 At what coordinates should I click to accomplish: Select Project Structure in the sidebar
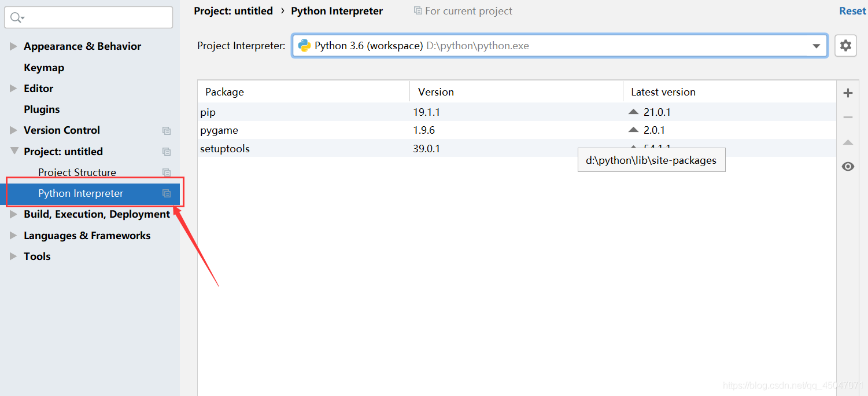point(77,172)
